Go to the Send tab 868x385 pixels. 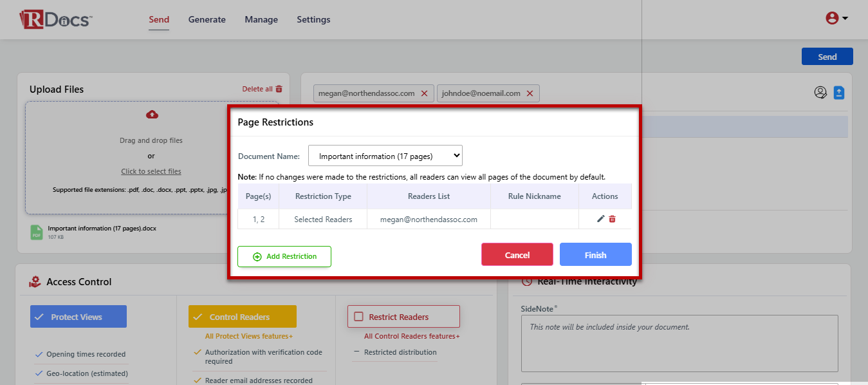(159, 19)
